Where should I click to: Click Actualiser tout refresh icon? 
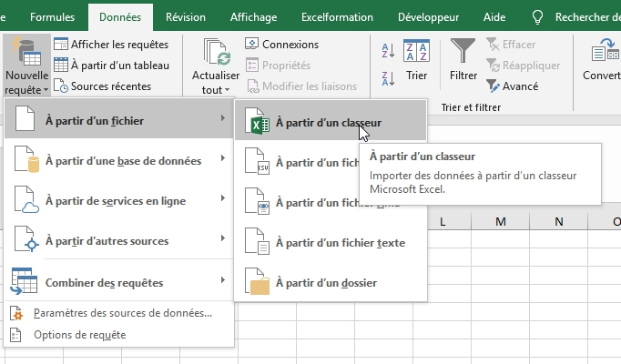tap(216, 52)
